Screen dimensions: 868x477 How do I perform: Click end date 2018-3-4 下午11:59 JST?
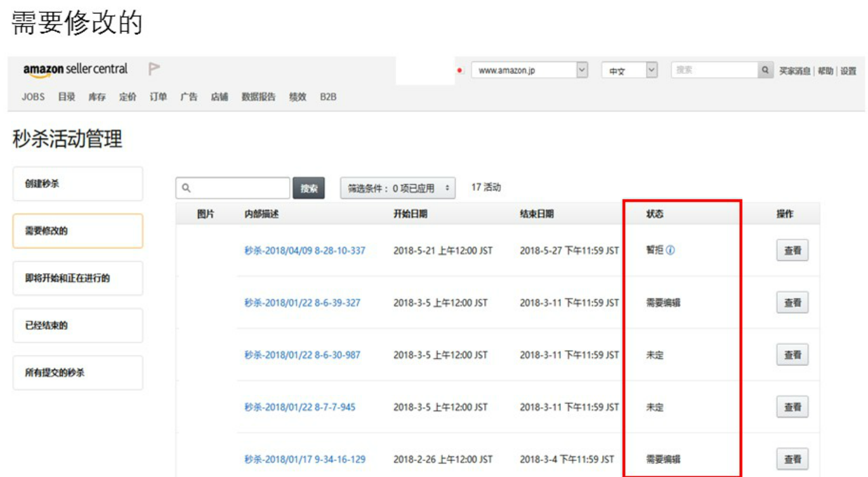pyautogui.click(x=567, y=459)
